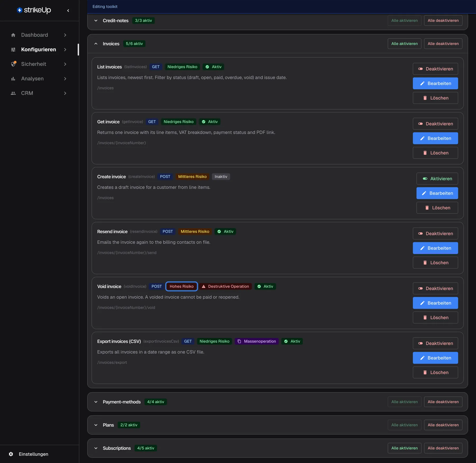Expand the Payment-methods section
Image resolution: width=476 pixels, height=463 pixels.
click(x=96, y=402)
